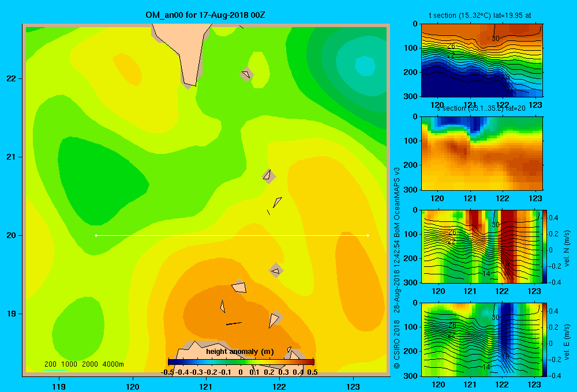Click longitude label 120 under the main map
This screenshot has width=577, height=392.
tap(133, 386)
